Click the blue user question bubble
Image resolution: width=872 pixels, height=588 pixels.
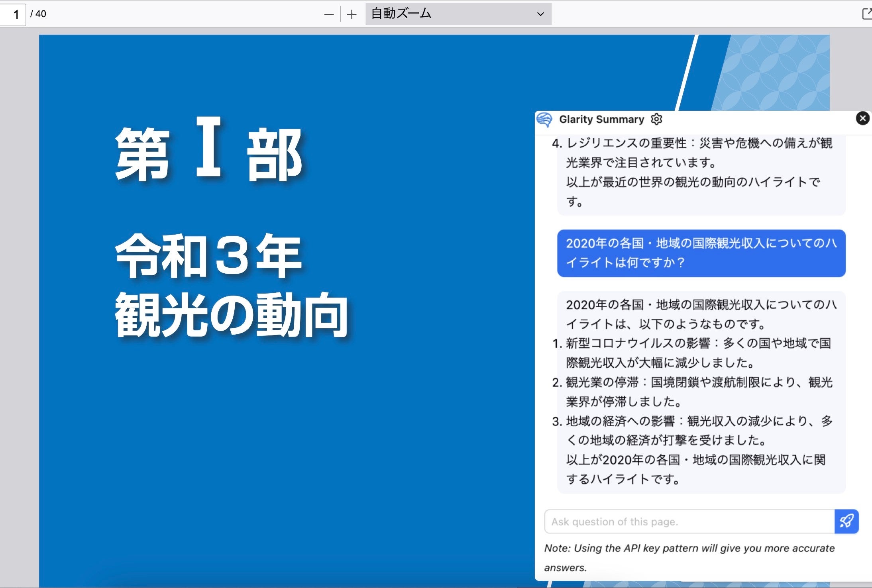pyautogui.click(x=701, y=253)
